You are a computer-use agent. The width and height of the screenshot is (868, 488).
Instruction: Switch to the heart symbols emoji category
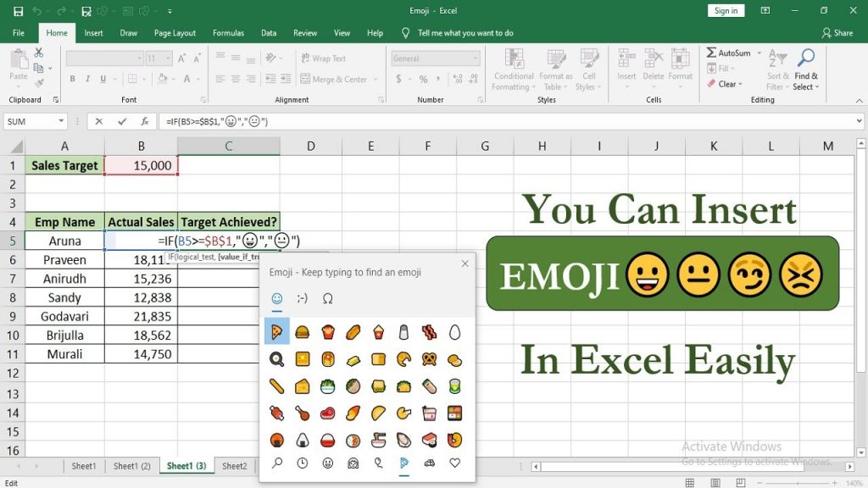click(x=455, y=463)
